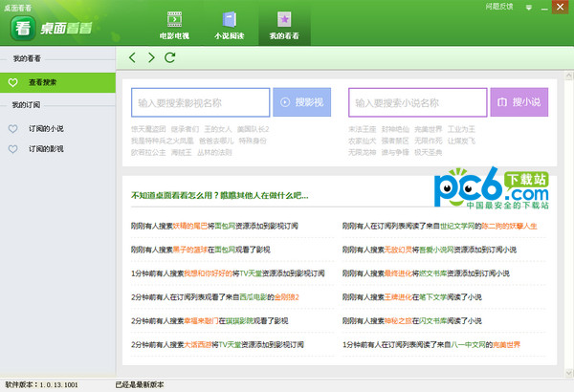This screenshot has width=574, height=392.
Task: Open 金刚狼2 in the activity feed
Action: click(287, 296)
